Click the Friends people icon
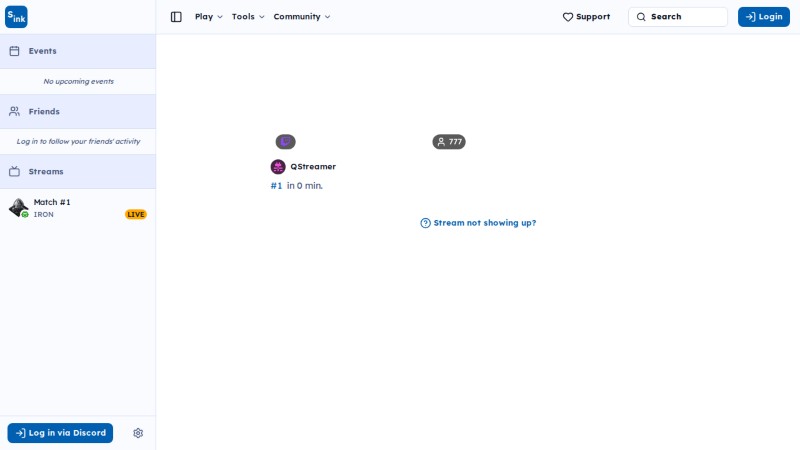800x450 pixels. point(14,111)
